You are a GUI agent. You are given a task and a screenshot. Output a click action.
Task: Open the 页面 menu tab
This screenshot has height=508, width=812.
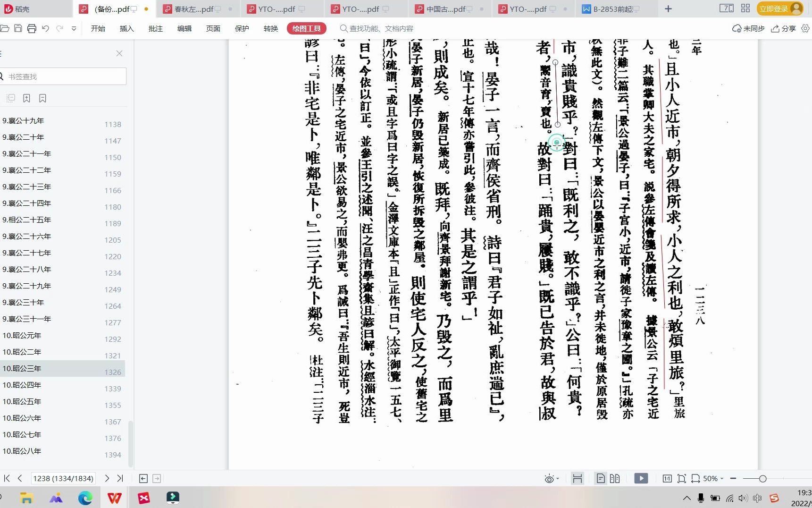coord(213,29)
